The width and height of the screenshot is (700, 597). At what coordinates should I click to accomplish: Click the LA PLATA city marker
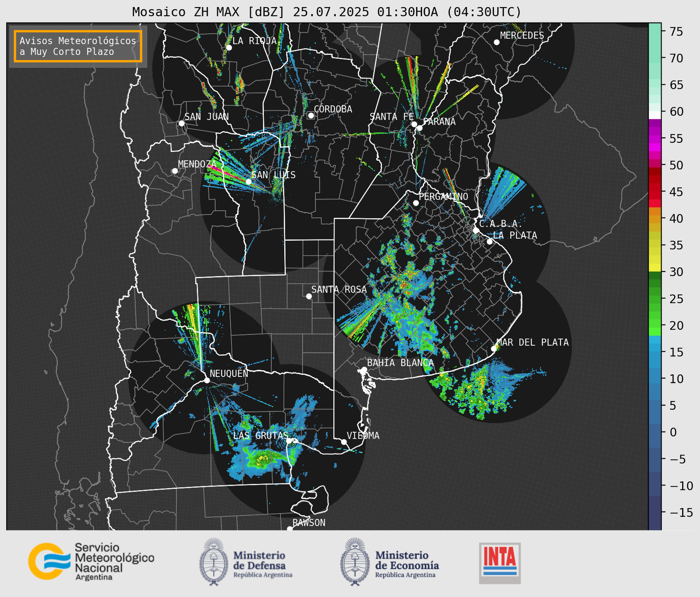coord(490,242)
